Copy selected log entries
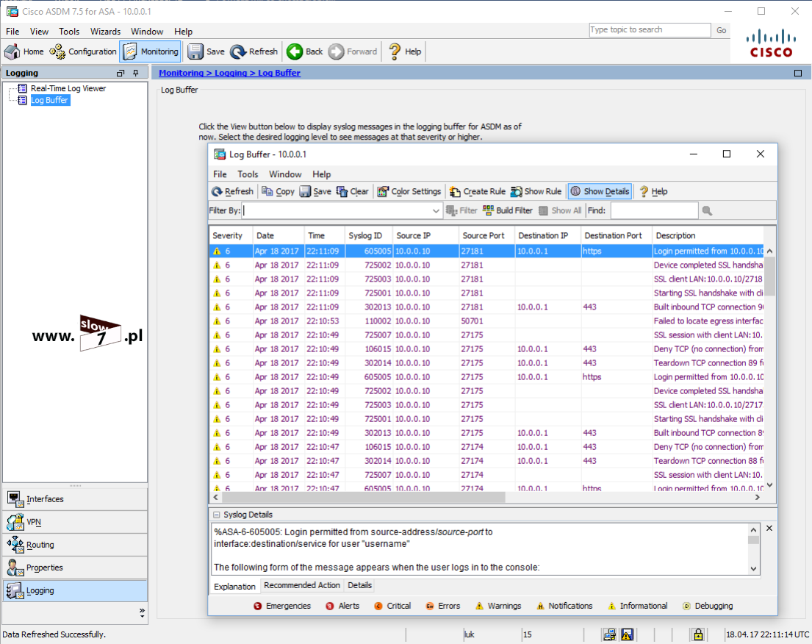Screen dimensions: 812x644 click(x=278, y=191)
